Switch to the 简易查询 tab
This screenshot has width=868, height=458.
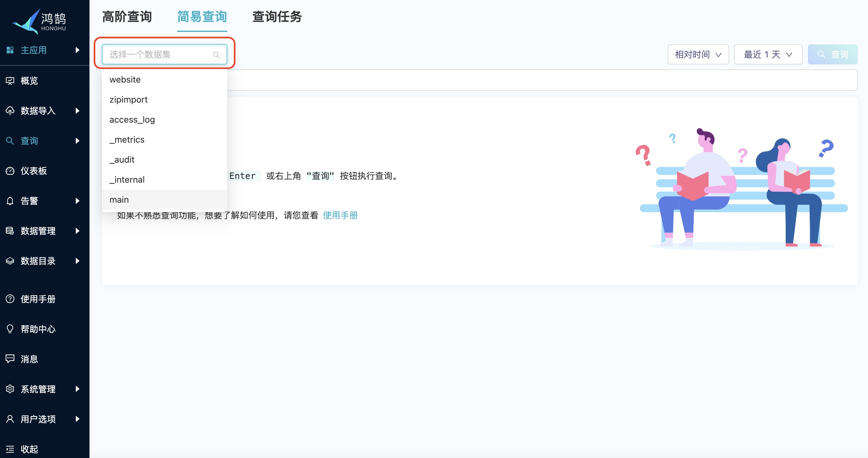coord(202,17)
